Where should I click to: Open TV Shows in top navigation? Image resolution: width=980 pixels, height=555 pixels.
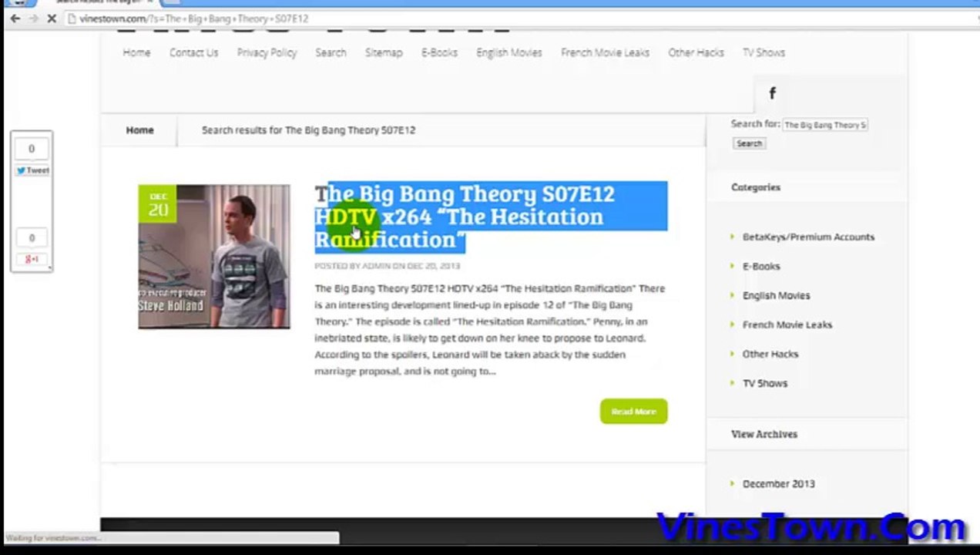tap(764, 52)
